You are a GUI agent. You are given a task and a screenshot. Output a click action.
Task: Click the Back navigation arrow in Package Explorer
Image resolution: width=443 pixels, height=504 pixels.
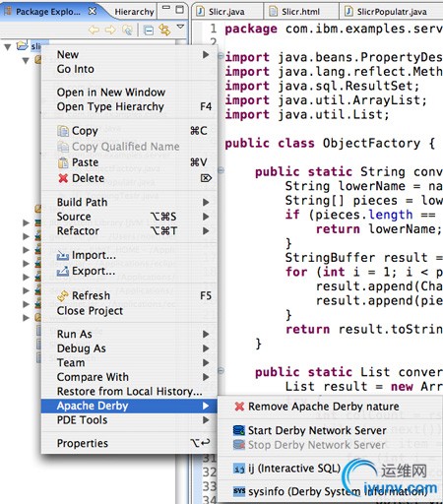click(94, 31)
